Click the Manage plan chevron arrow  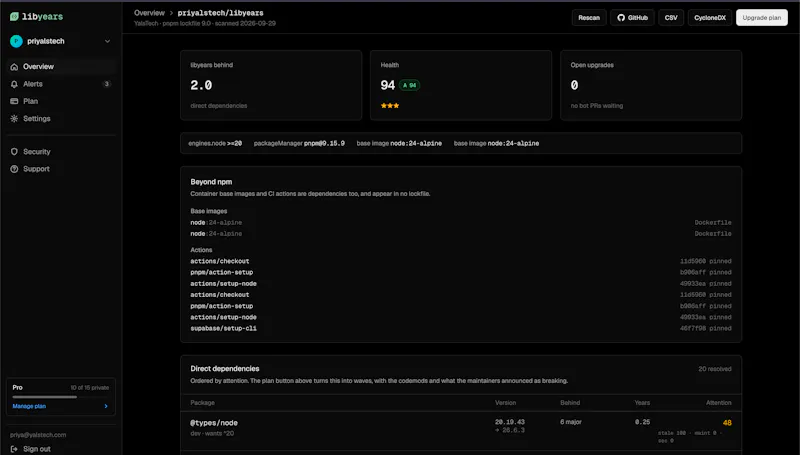(x=106, y=406)
